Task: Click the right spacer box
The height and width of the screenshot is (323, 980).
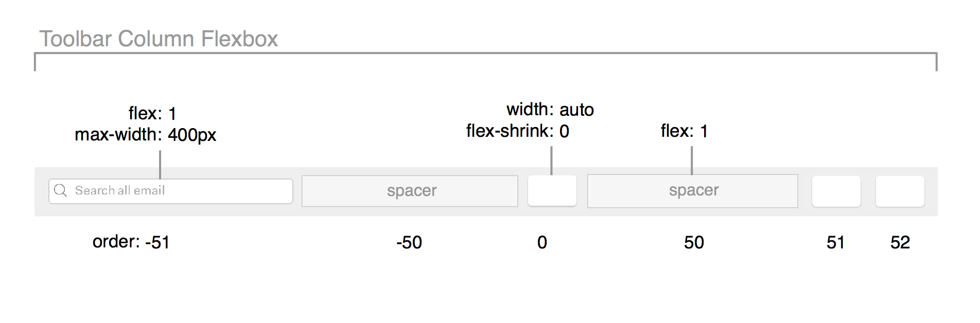Action: tap(693, 191)
